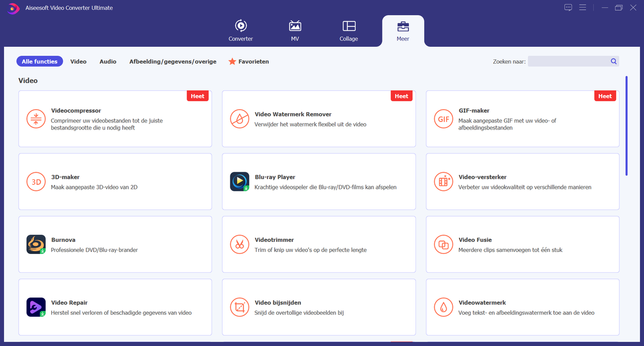The height and width of the screenshot is (346, 644).
Task: Open the Collage layout icon
Action: [349, 26]
